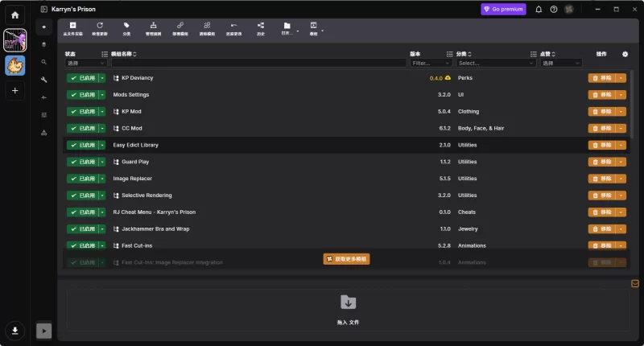Open the downloads arrow icon at bottom left

point(15,331)
